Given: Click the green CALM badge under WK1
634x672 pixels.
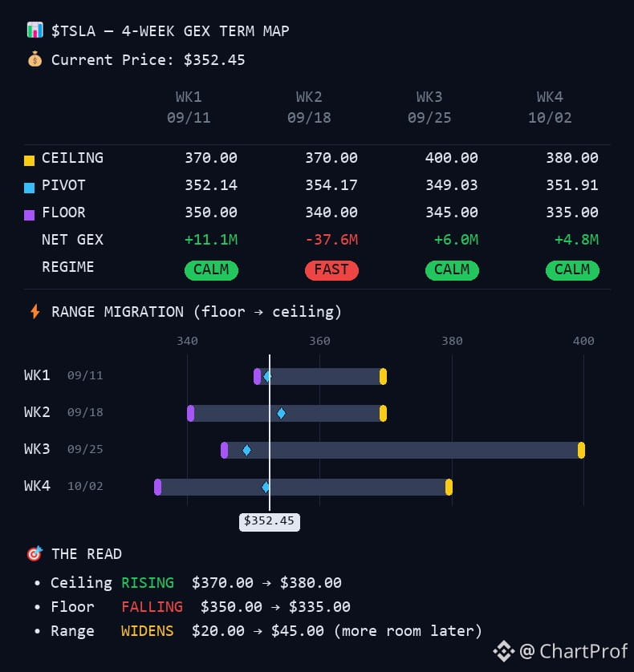Looking at the screenshot, I should 211,270.
